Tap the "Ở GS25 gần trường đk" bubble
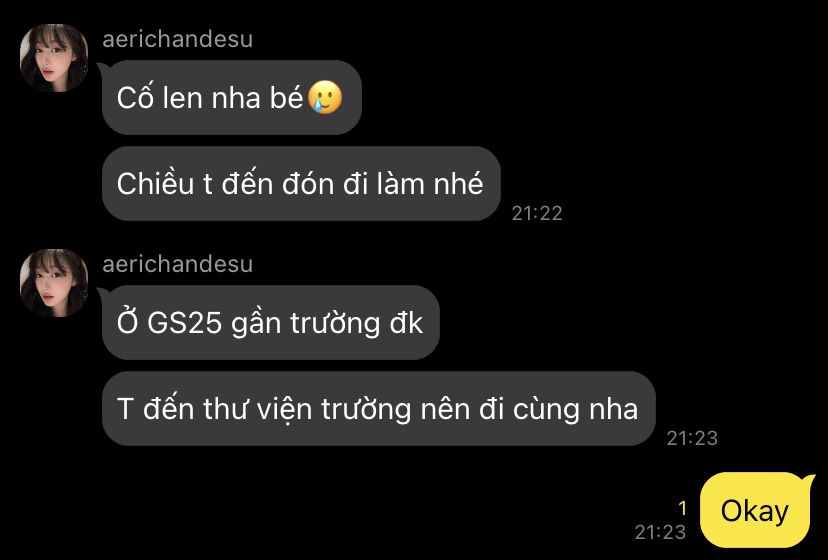This screenshot has height=560, width=828. pos(270,322)
